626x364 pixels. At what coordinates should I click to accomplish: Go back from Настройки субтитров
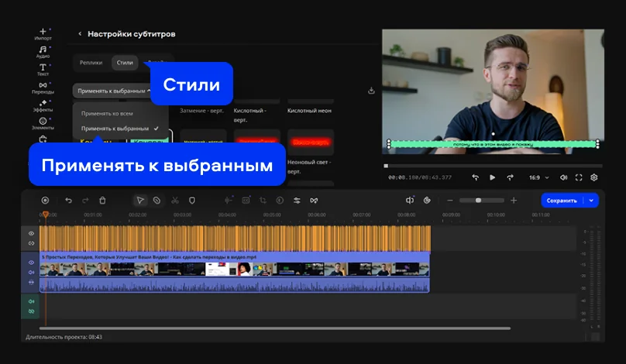[x=80, y=34]
